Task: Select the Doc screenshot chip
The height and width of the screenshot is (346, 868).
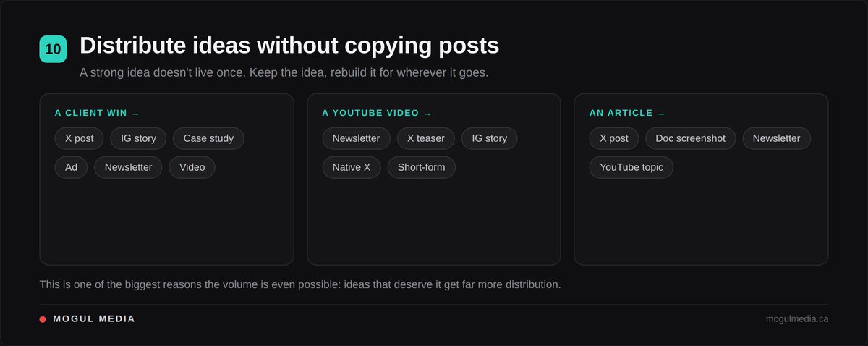Action: click(691, 138)
